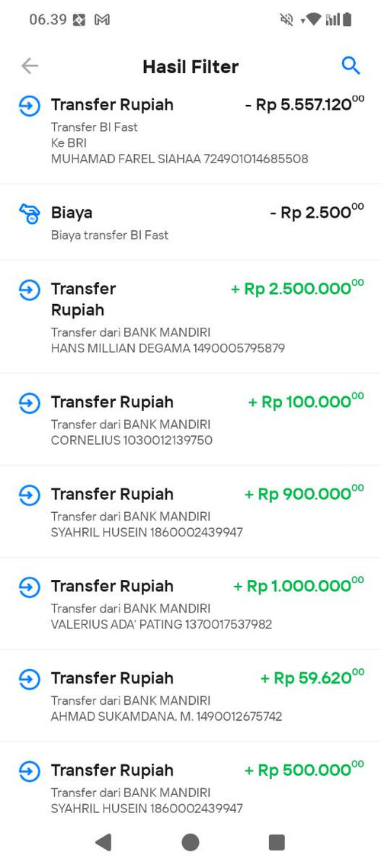Tap Android home circle button
This screenshot has width=381, height=868.
[190, 842]
